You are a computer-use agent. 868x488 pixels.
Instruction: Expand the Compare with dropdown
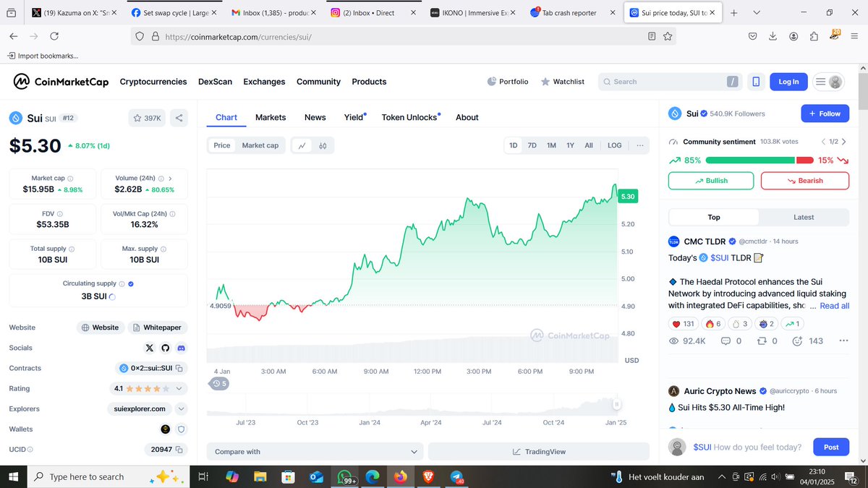point(315,452)
